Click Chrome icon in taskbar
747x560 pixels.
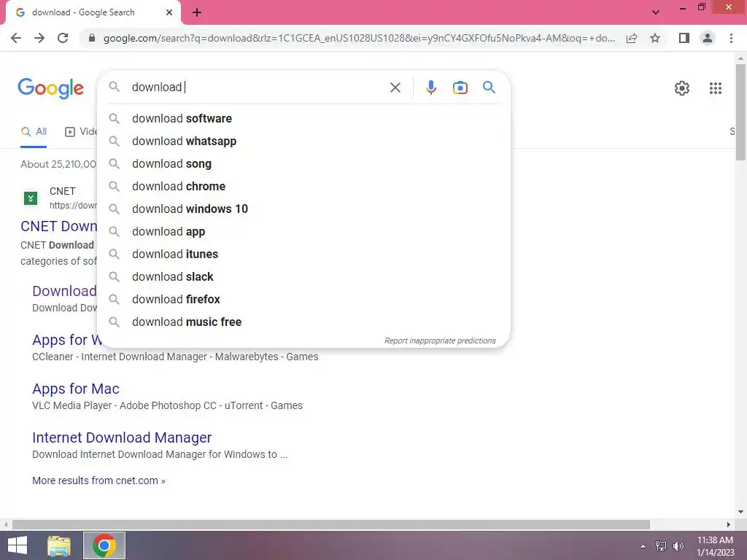[104, 545]
